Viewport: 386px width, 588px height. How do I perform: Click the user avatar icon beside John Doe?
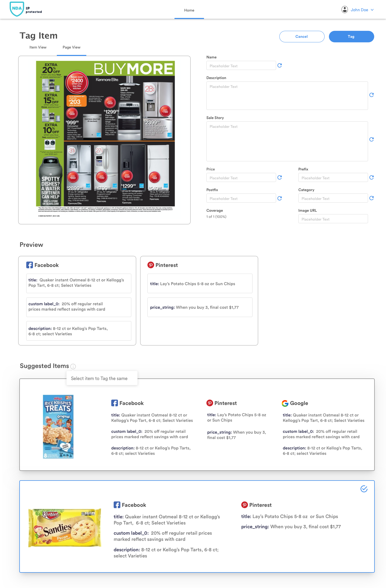click(344, 10)
